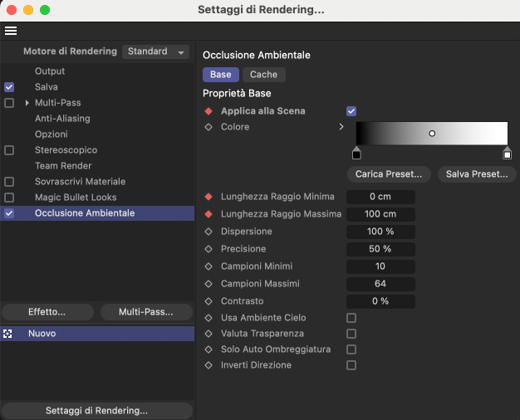The image size is (520, 420).
Task: Select the white gradient knot
Action: tap(507, 153)
